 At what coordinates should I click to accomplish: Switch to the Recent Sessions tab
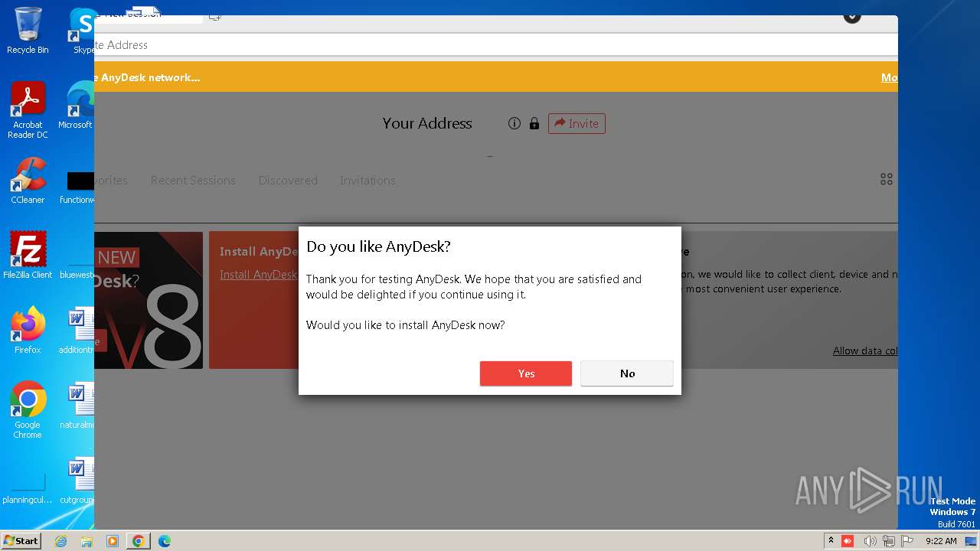193,181
